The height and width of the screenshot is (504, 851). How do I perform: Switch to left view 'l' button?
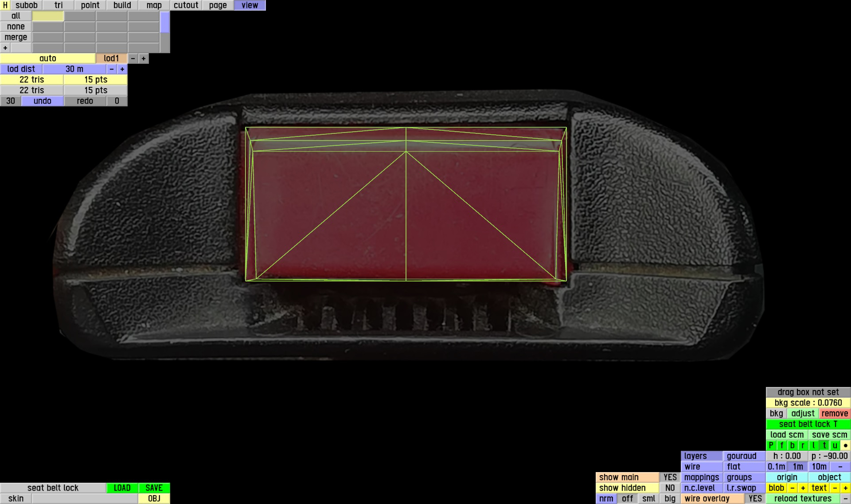tap(813, 445)
